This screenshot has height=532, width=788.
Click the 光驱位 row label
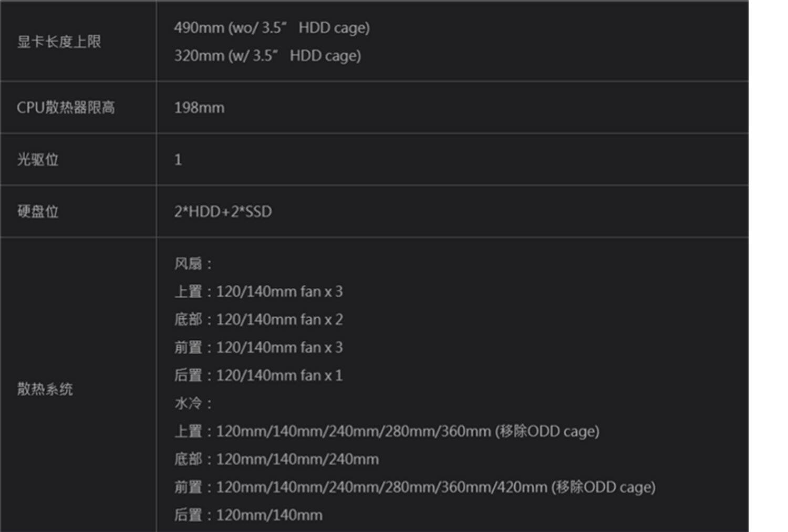tap(38, 160)
